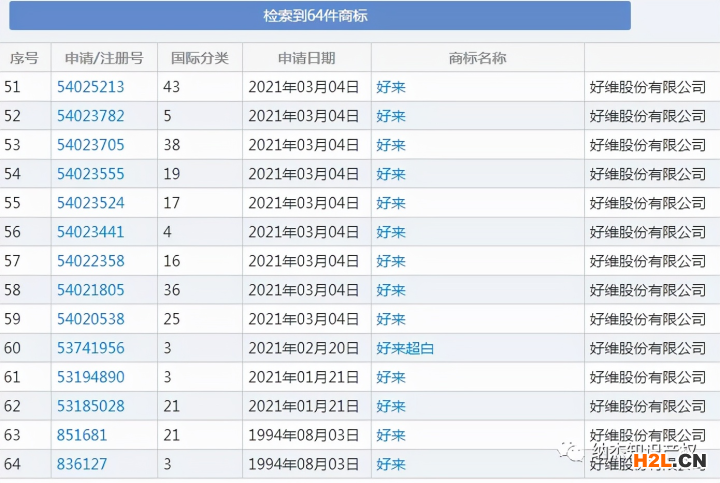The image size is (720, 483).
Task: Open registration number 54020538 link
Action: (x=90, y=319)
